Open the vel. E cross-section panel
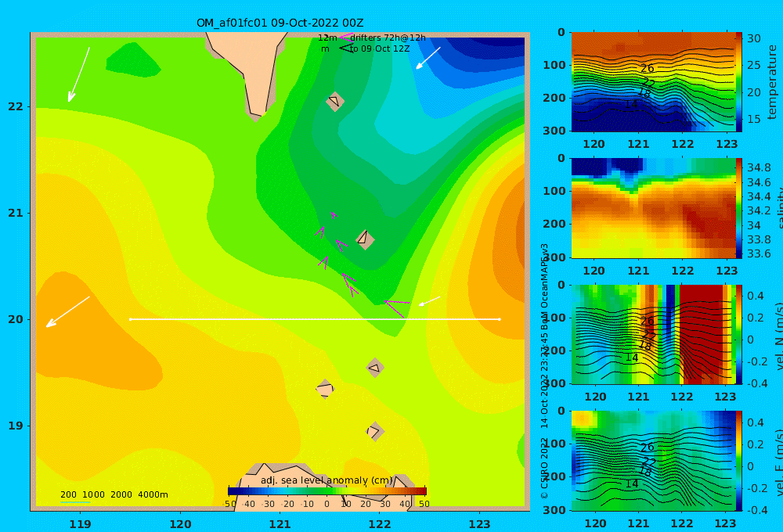Viewport: 783px width, 532px height. tap(653, 461)
